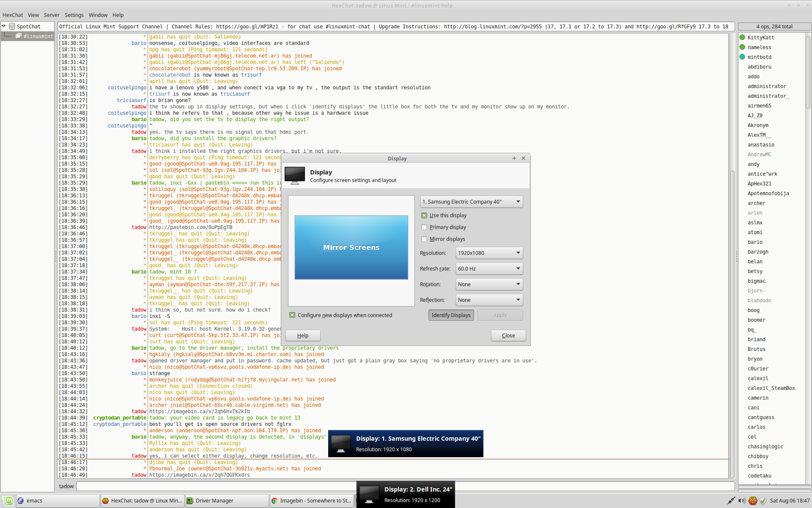Click the '4 ops, 284 total' user count label
The width and height of the screenshot is (812, 508).
click(x=774, y=26)
